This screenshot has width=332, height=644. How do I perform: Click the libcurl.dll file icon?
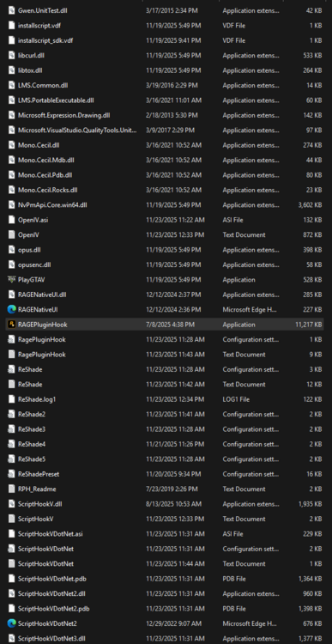(x=11, y=55)
